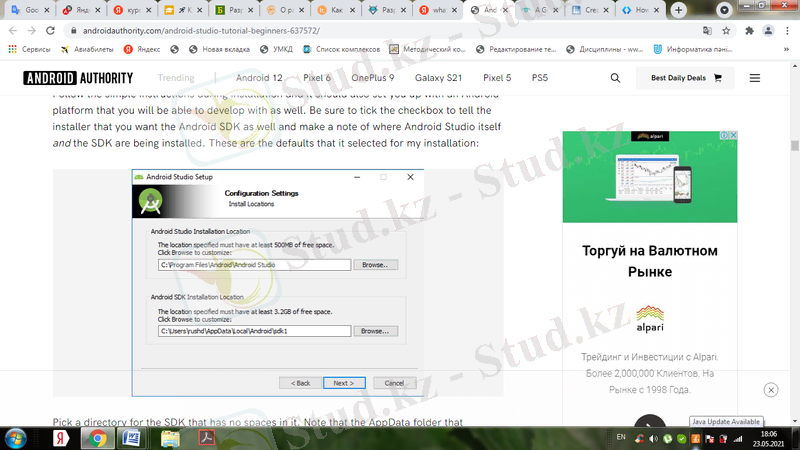Click the Android Studio Setup screenshot image

pos(278,283)
